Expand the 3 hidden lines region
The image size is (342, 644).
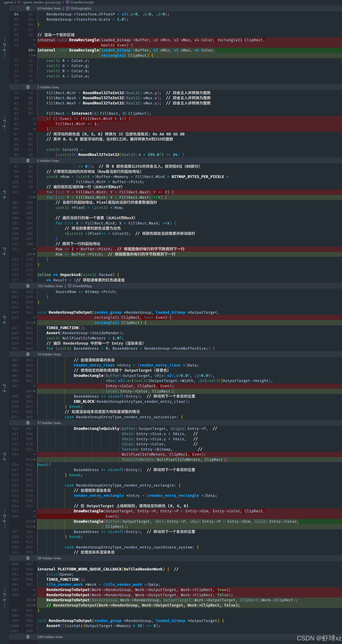point(28,87)
